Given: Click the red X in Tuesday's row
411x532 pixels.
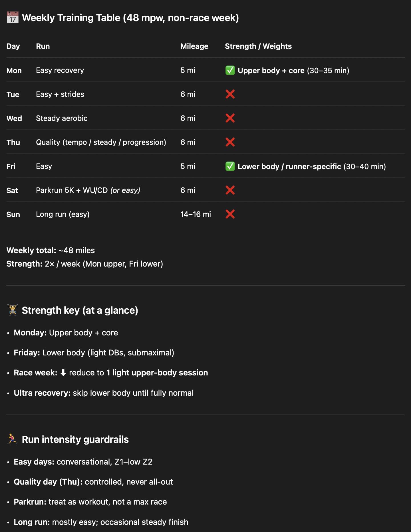Looking at the screenshot, I should (230, 94).
